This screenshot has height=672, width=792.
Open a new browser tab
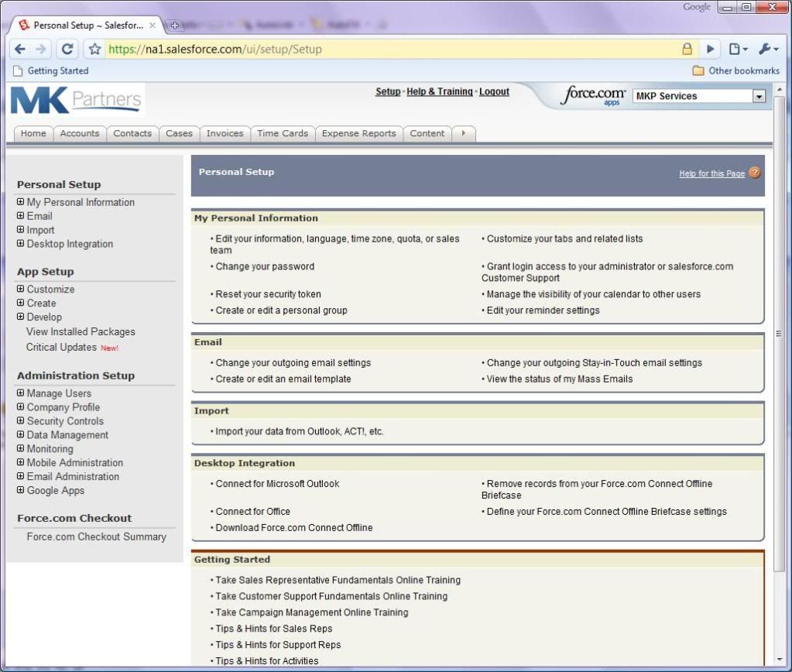(x=174, y=26)
